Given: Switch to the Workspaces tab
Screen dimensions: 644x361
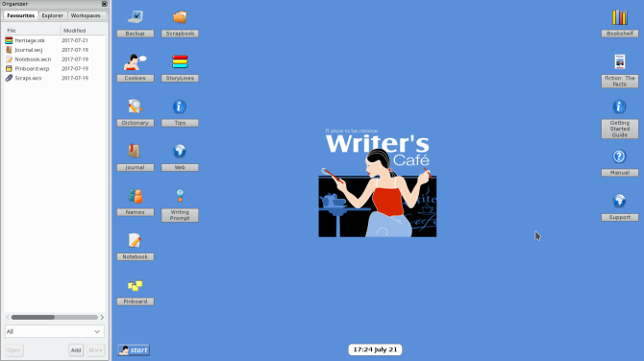Looking at the screenshot, I should (x=86, y=15).
